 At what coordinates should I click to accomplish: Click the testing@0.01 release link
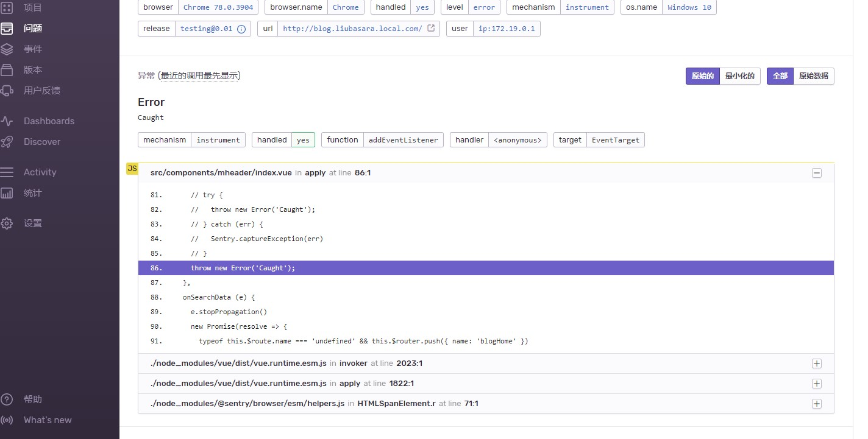point(207,29)
